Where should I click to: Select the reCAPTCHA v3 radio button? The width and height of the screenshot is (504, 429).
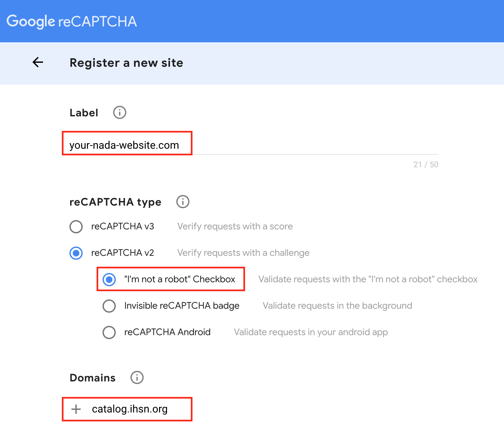tap(76, 227)
